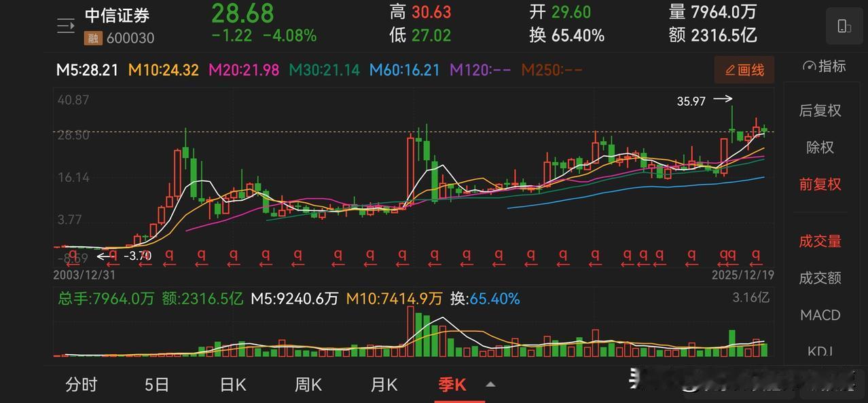This screenshot has height=403, width=868.
Task: Tap the M120 moving average label
Action: (x=480, y=70)
